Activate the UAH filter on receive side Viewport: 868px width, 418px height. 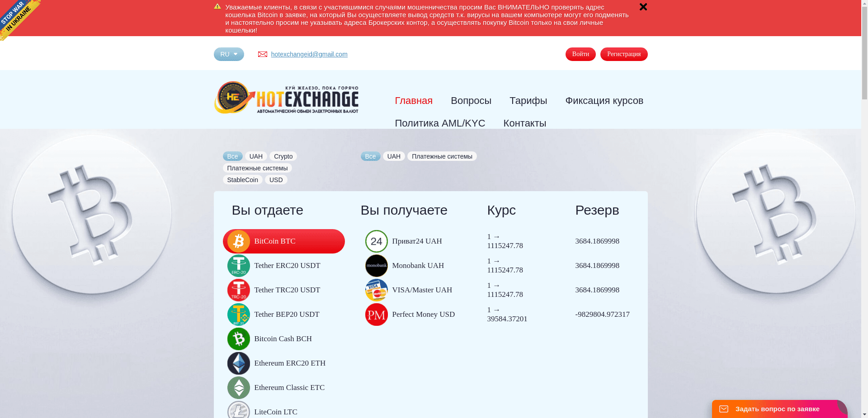click(393, 156)
